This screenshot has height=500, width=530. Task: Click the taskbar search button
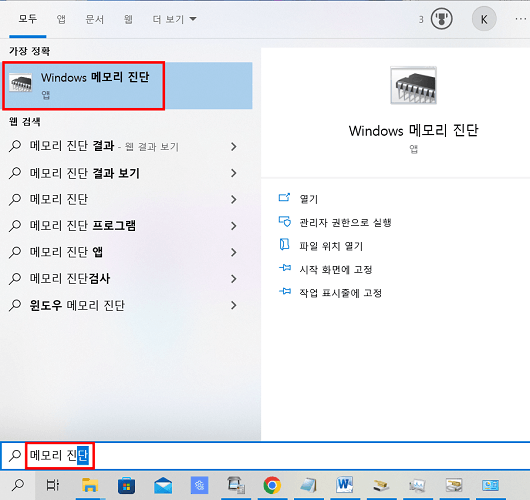click(x=18, y=485)
